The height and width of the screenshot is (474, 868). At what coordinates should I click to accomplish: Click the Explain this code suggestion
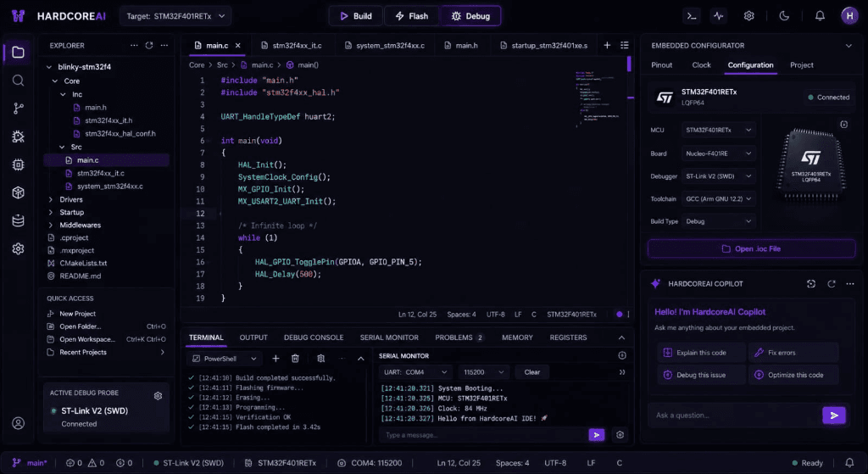coord(701,353)
